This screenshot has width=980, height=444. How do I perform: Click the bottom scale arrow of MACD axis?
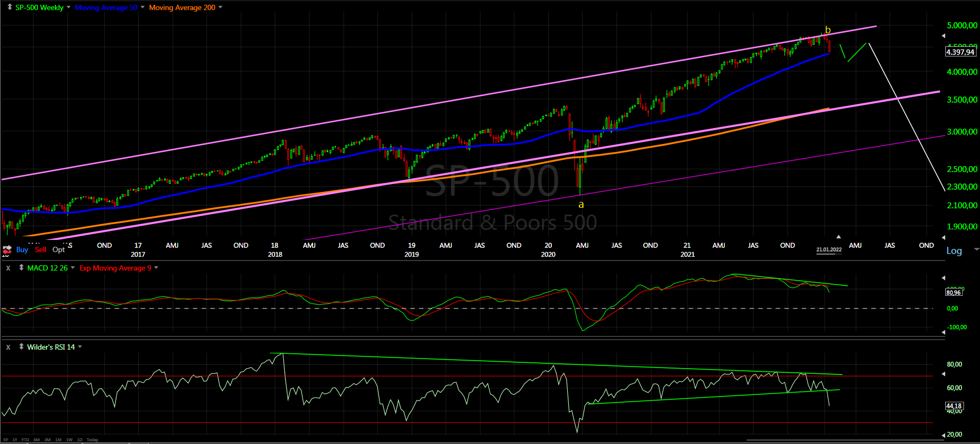944,332
